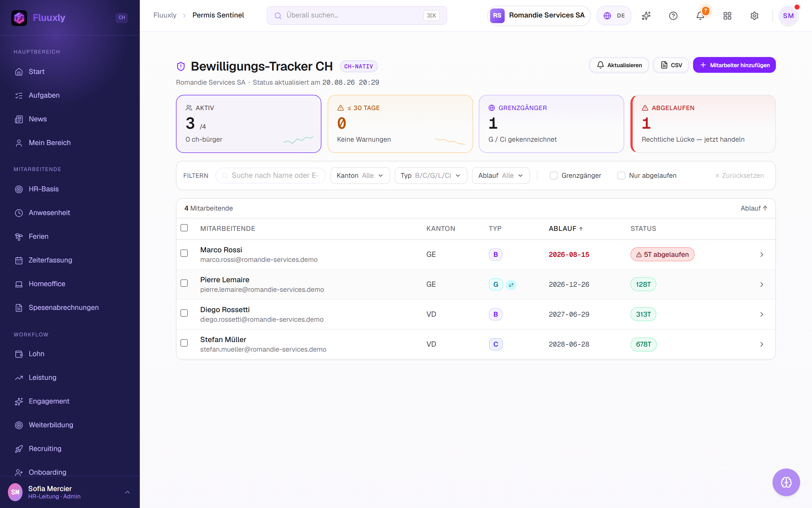The height and width of the screenshot is (508, 812).
Task: Open the floating brain assistant button
Action: (786, 482)
